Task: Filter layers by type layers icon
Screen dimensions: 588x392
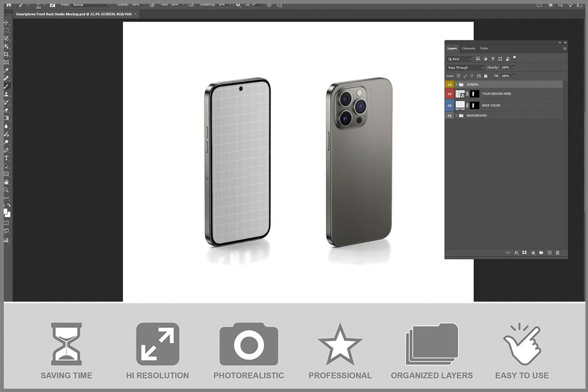Action: (492, 59)
